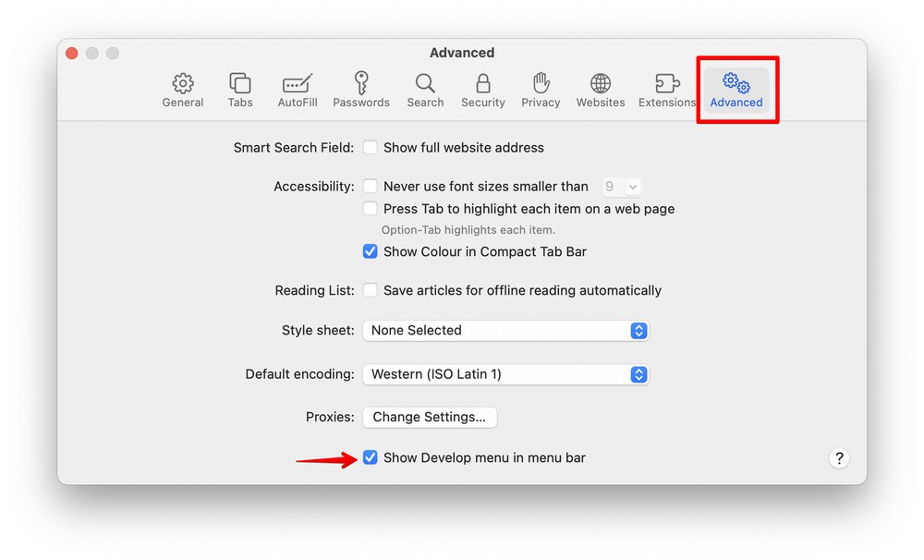Open the minimum font size dropdown

(622, 187)
